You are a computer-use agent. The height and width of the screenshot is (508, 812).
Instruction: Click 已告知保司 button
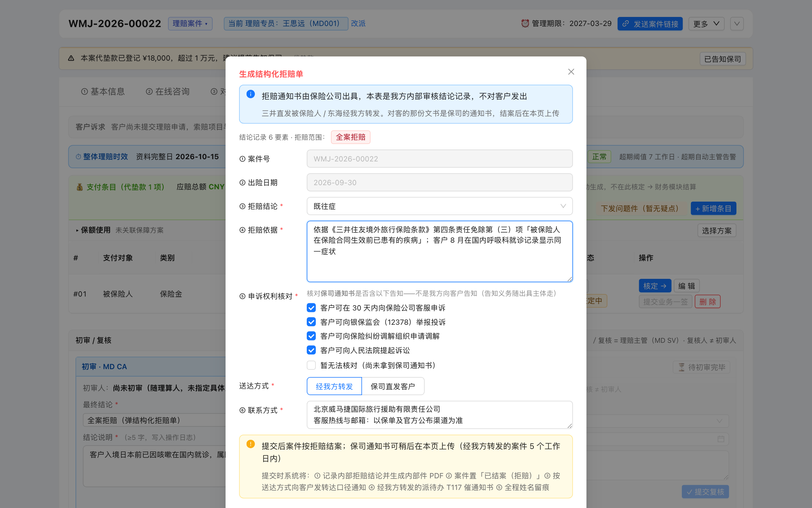click(723, 59)
